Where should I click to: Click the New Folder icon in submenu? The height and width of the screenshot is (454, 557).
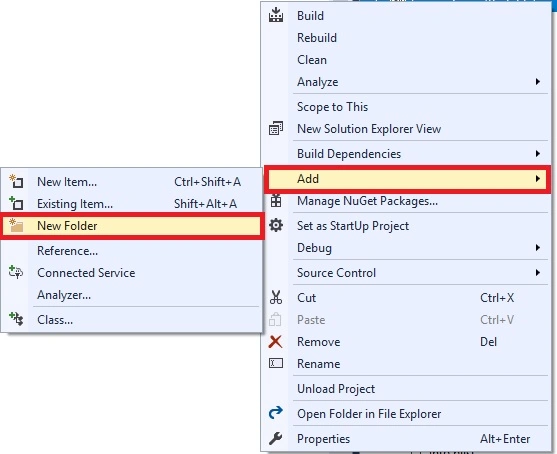click(16, 226)
